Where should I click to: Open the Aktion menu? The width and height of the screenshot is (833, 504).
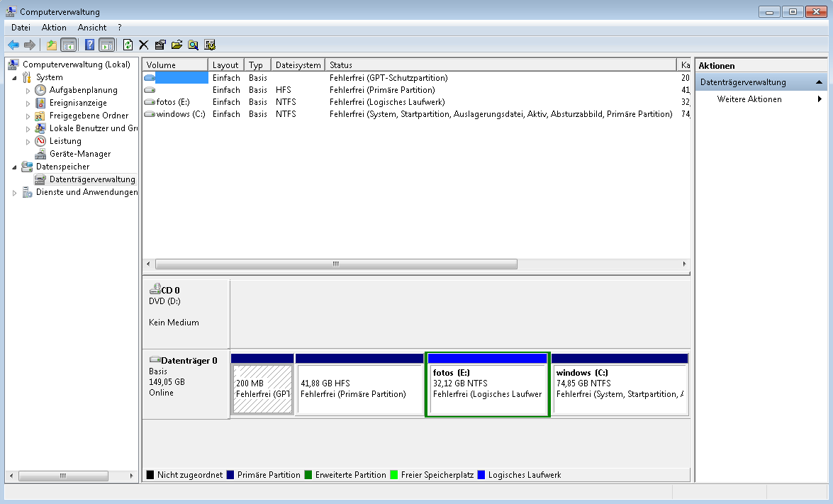click(54, 28)
